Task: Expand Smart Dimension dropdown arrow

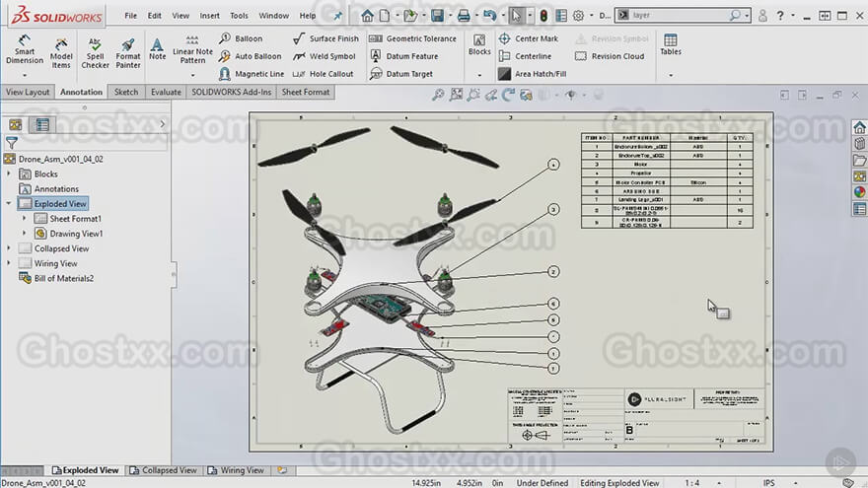Action: pos(25,75)
